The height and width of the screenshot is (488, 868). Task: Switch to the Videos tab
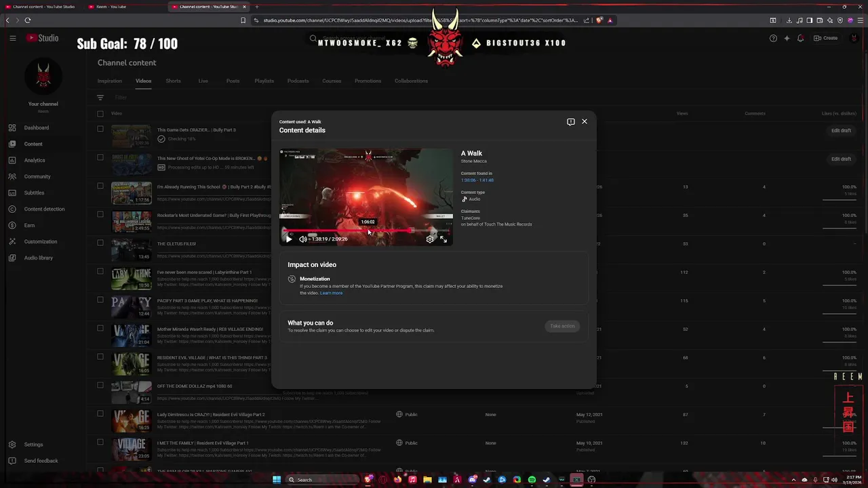(143, 81)
